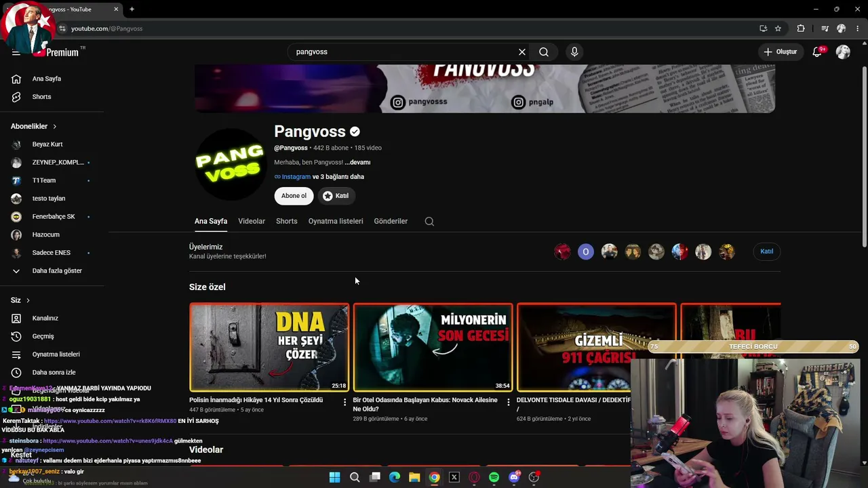
Task: Open the Chrome extensions puzzle icon
Action: [x=801, y=28]
